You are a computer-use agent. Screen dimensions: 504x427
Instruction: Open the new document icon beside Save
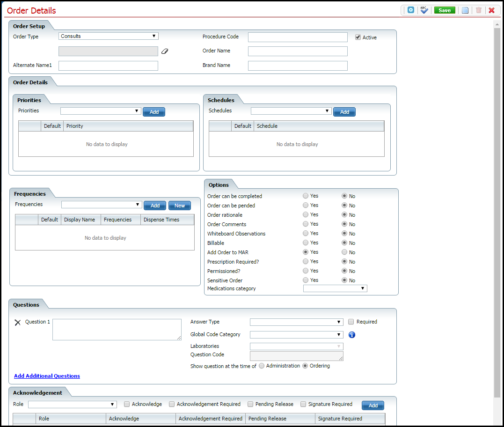coord(465,10)
